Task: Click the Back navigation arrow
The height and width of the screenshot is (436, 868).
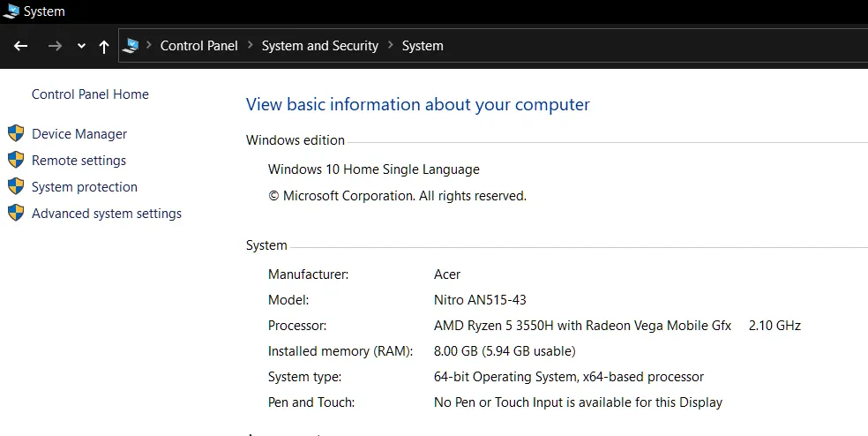Action: coord(21,46)
